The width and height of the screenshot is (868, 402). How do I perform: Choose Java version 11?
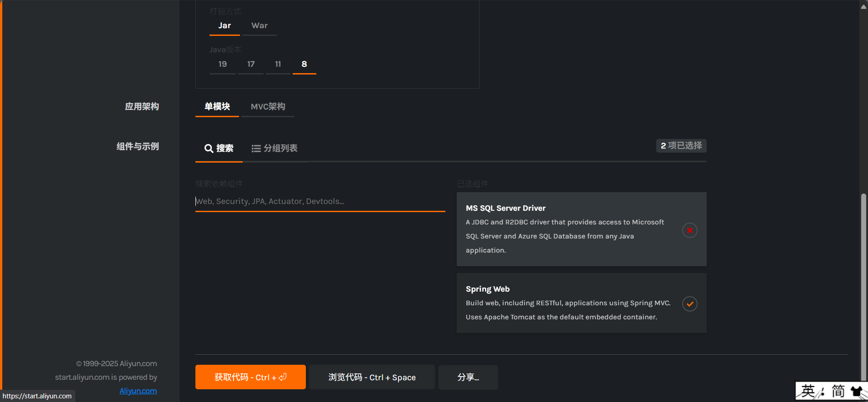coord(278,64)
